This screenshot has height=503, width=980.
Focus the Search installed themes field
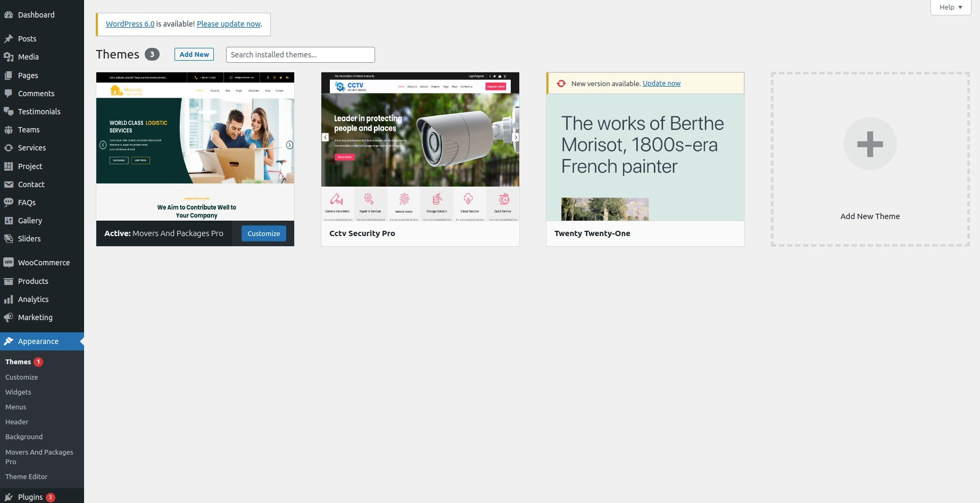[x=300, y=55]
